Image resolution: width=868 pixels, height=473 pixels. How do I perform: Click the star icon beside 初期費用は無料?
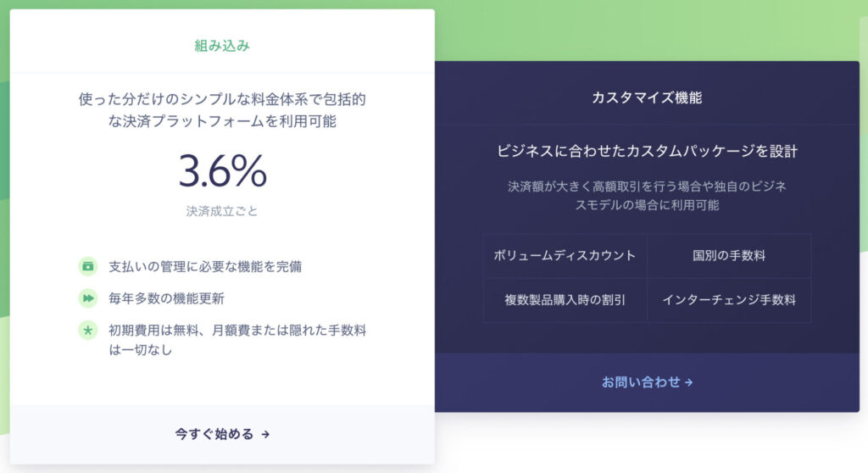[88, 331]
